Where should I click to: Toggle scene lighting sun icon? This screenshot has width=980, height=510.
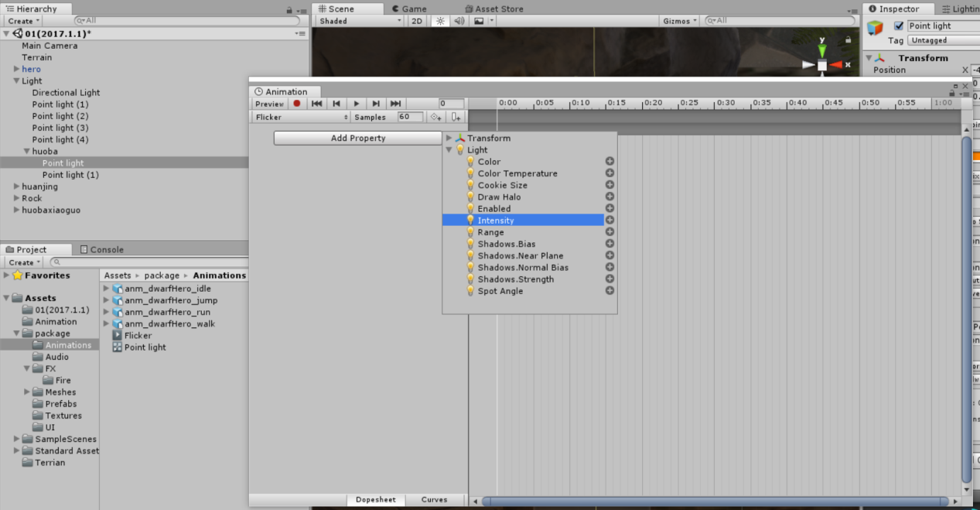440,21
